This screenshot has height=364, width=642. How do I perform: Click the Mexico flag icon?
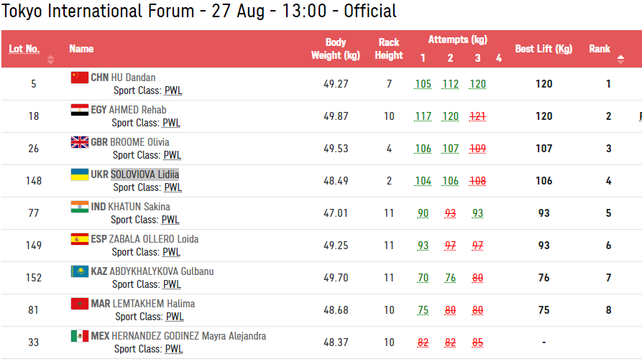coord(79,336)
